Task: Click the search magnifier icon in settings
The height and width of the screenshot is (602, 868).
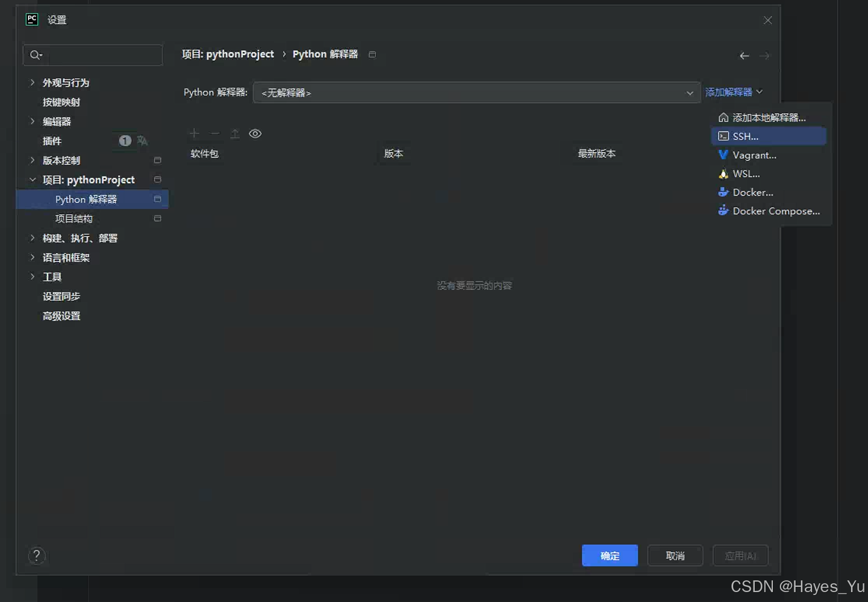Action: point(36,55)
